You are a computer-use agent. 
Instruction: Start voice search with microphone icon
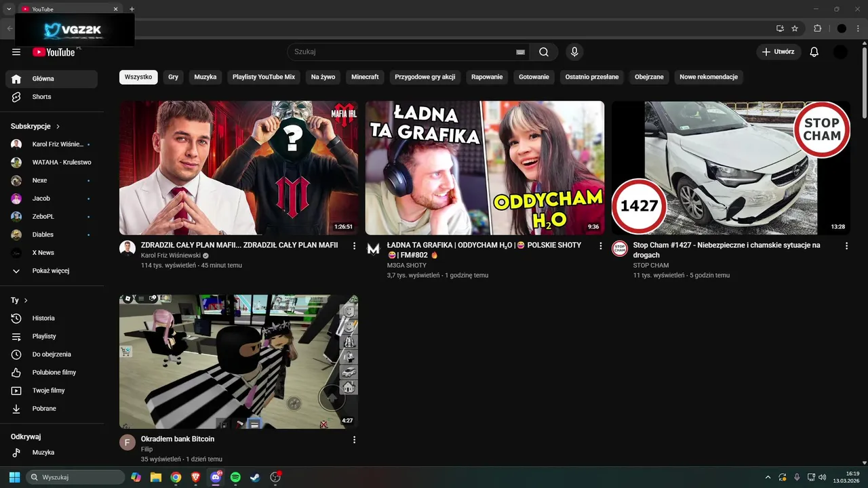tap(574, 52)
